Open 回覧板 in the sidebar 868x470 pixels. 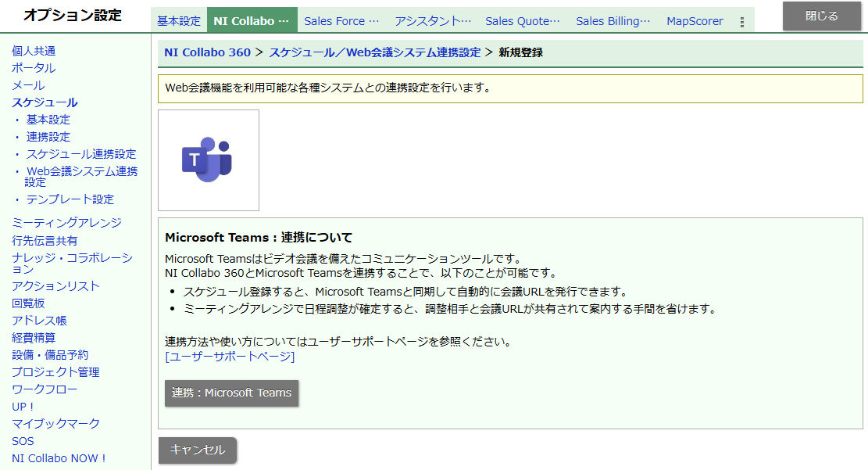point(28,303)
